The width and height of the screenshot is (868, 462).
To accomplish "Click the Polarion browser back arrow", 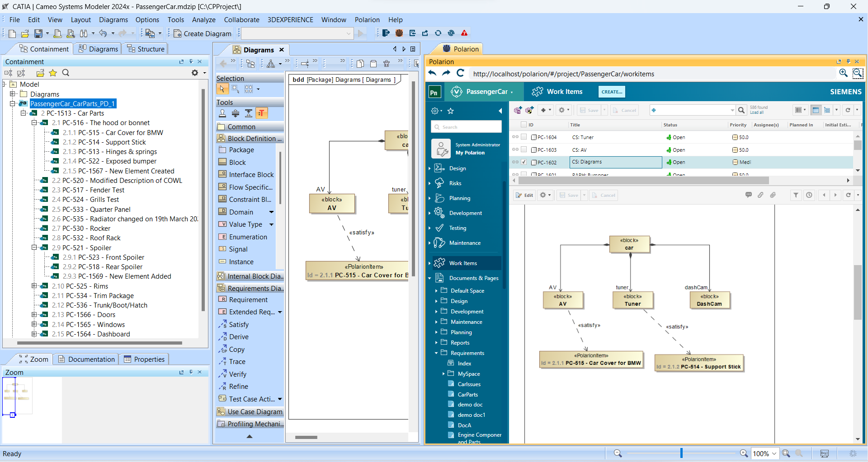I will pos(433,73).
